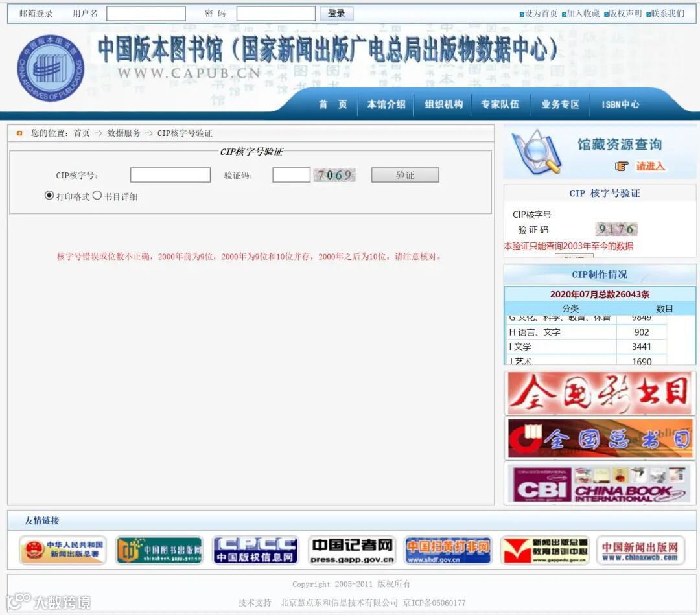Screen dimensions: 700x615
Task: Click 数据服务 in the breadcrumb
Action: tap(124, 133)
